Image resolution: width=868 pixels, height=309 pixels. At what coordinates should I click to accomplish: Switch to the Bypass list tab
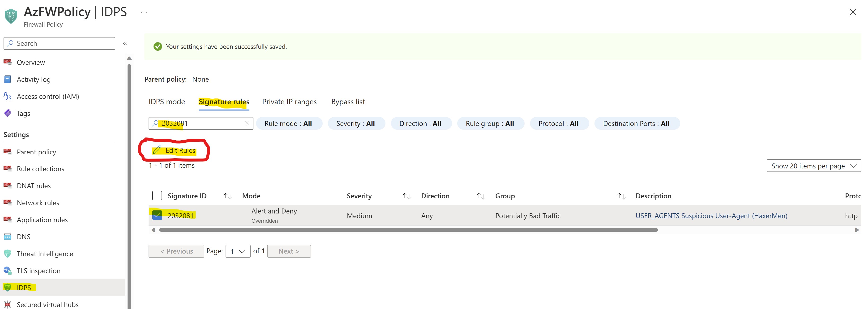[348, 102]
